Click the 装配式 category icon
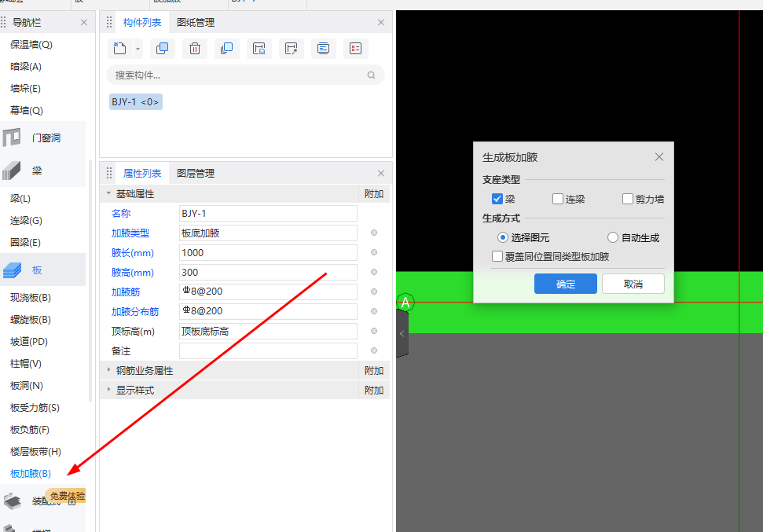763x532 pixels. [12, 501]
